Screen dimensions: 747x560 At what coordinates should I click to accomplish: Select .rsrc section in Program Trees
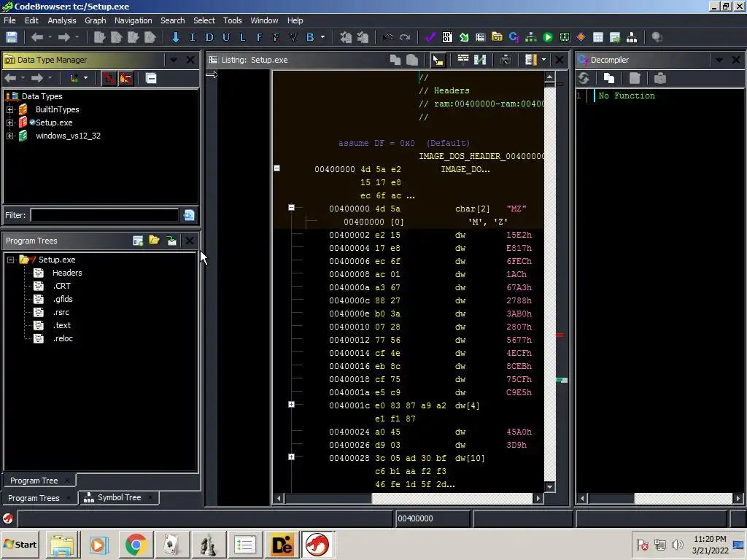pos(61,312)
